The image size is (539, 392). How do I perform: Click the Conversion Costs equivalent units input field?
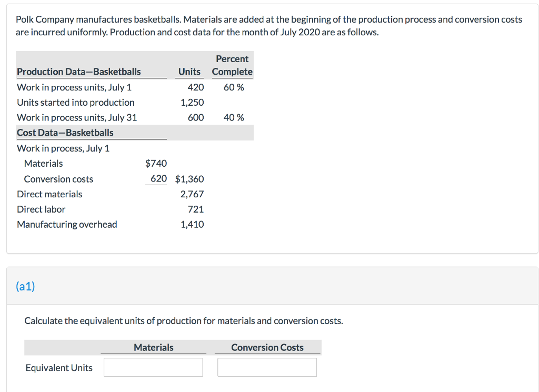click(x=267, y=367)
